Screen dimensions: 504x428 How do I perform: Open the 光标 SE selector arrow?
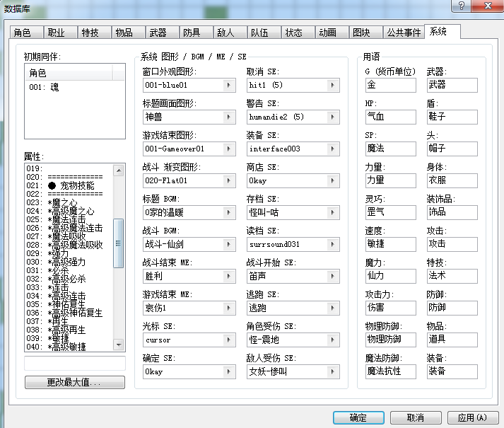[x=228, y=340]
